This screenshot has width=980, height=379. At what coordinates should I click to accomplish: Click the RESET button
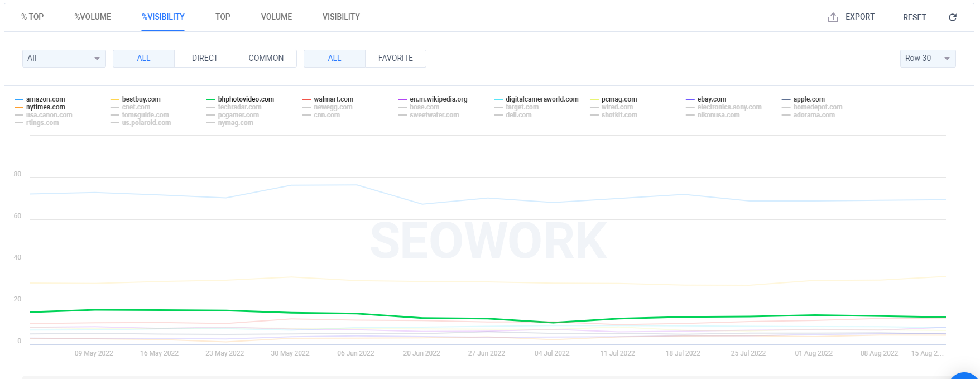click(x=914, y=17)
